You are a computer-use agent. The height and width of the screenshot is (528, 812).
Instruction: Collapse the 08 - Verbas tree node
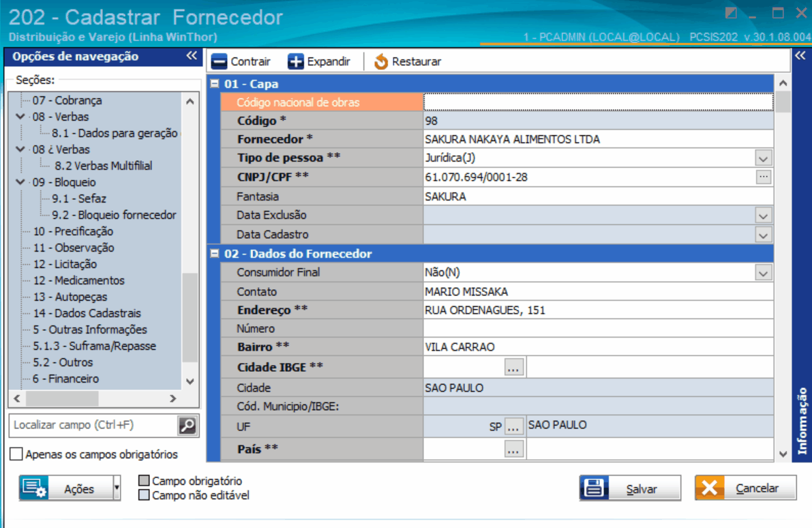(20, 117)
